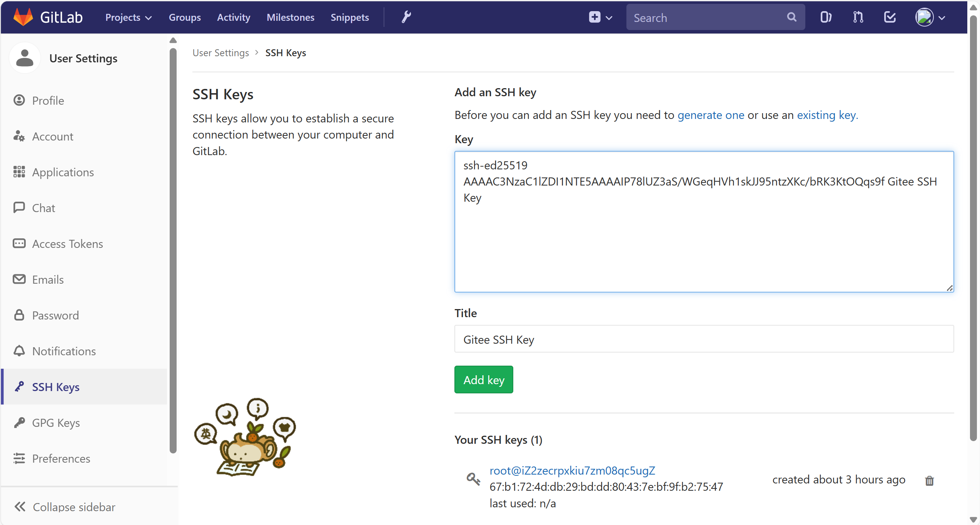Delete the existing SSH key with trash icon
The height and width of the screenshot is (525, 980).
929,480
